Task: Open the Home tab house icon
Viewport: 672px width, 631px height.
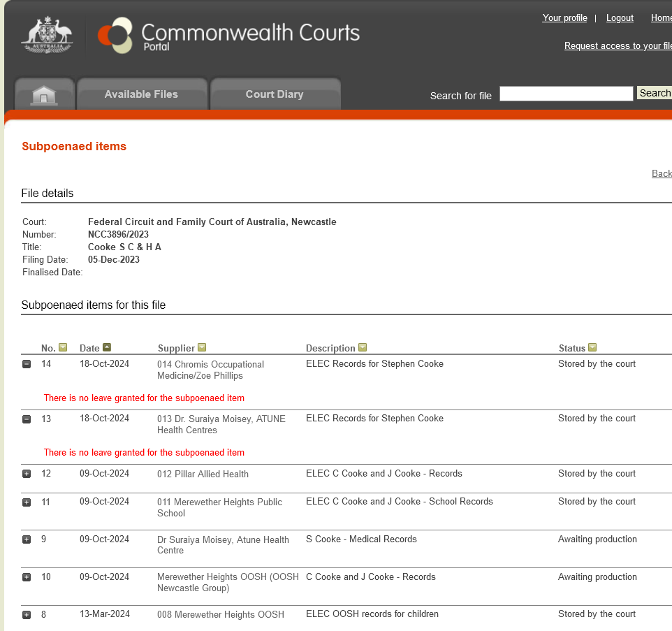Action: (x=44, y=95)
